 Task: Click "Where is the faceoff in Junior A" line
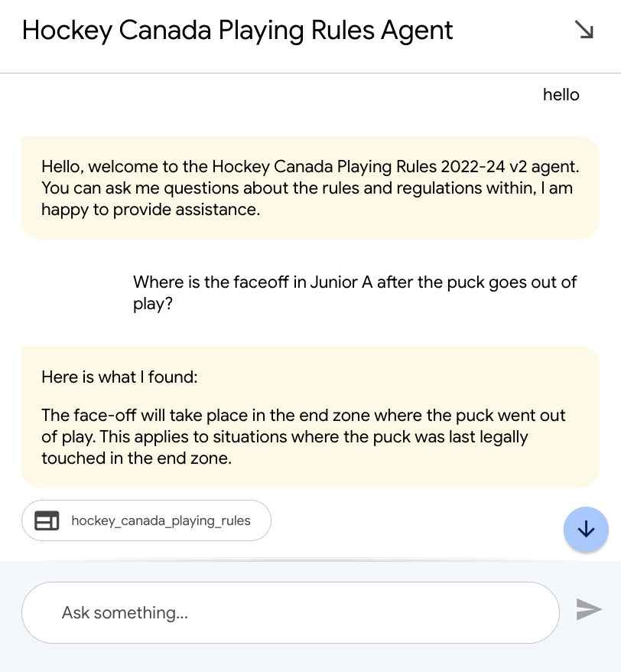tap(355, 282)
